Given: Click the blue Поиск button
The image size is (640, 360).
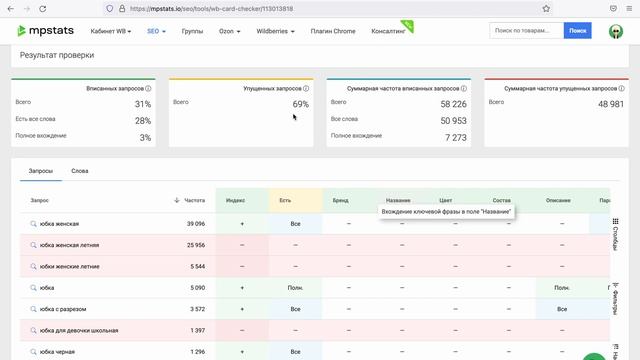Looking at the screenshot, I should click(578, 31).
